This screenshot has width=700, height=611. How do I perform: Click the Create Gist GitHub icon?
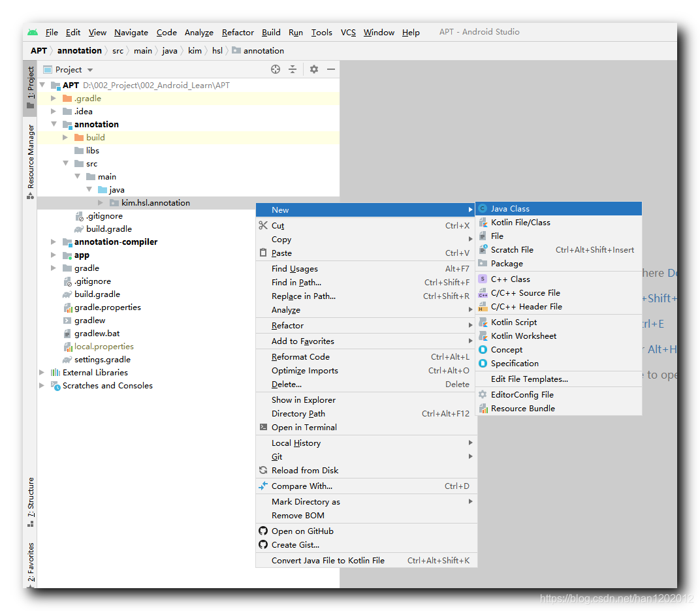[263, 544]
